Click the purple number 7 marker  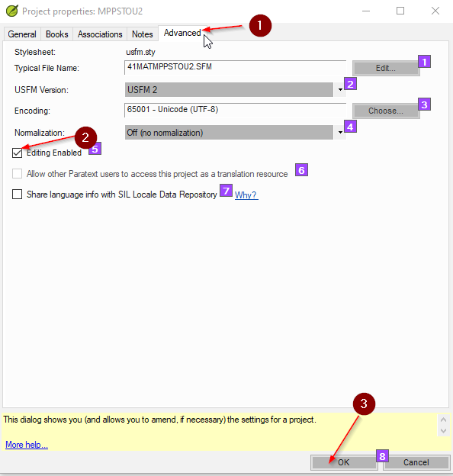point(226,191)
